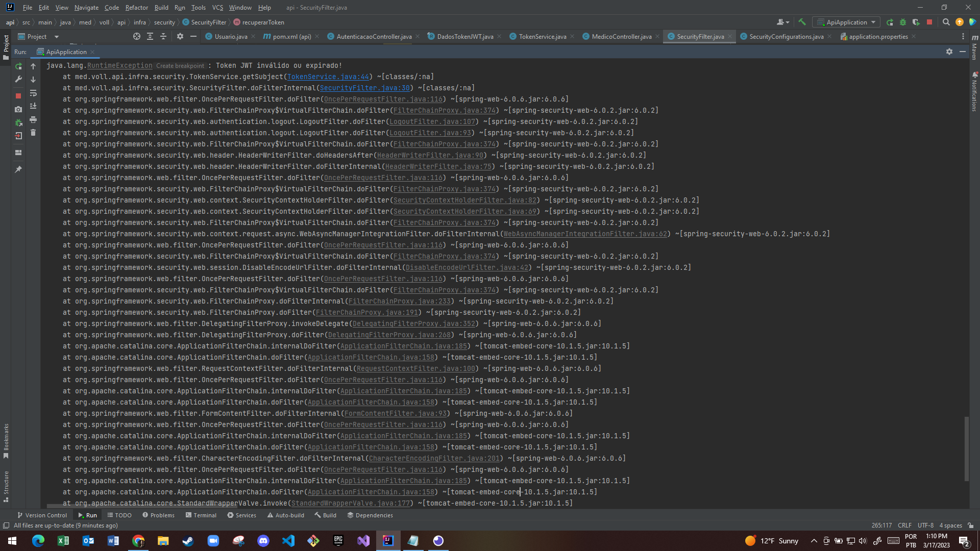Open Discord from Windows taskbar
The image size is (980, 551).
(x=263, y=541)
